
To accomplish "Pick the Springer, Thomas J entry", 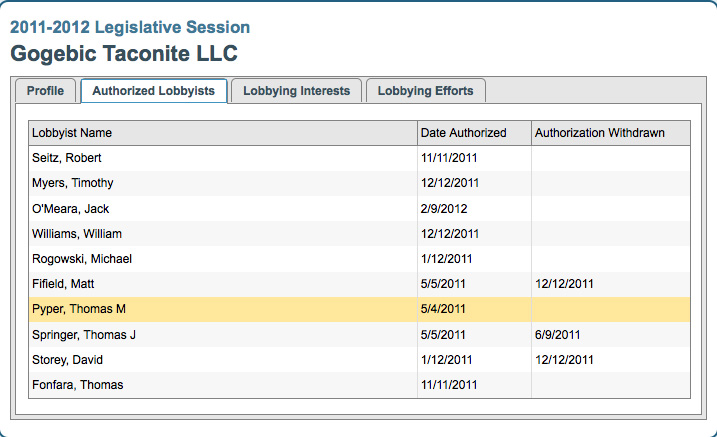I will [x=84, y=335].
